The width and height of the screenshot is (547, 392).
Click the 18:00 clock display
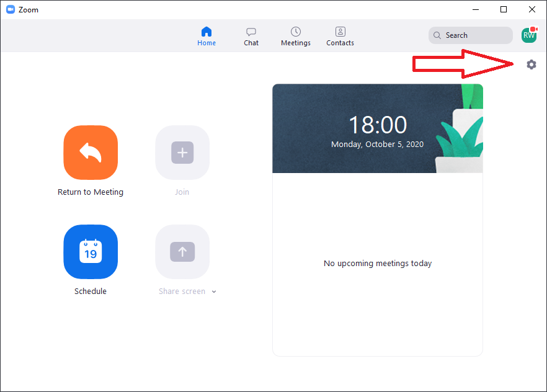point(377,125)
